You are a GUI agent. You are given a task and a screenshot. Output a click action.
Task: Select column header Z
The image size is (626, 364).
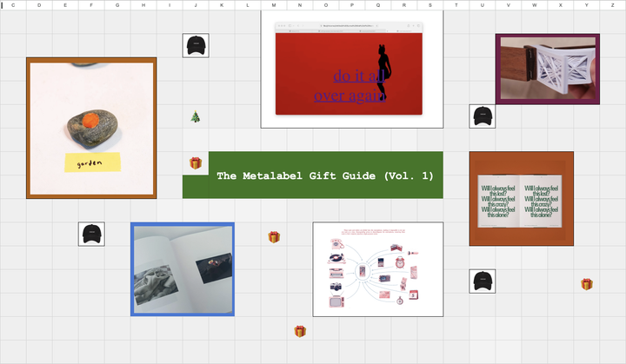(x=613, y=5)
